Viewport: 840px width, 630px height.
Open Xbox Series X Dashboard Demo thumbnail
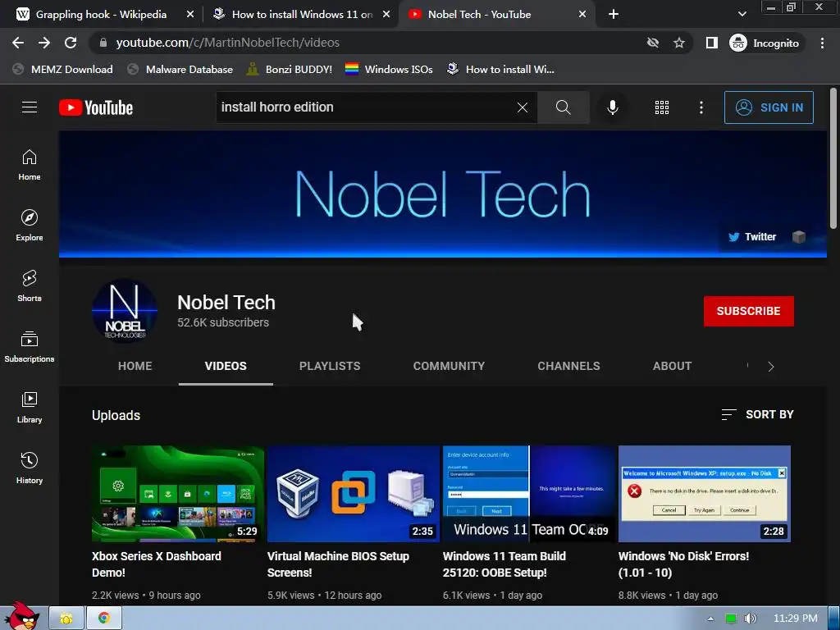[178, 493]
